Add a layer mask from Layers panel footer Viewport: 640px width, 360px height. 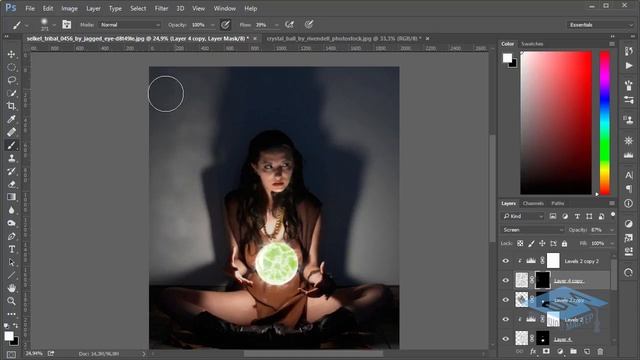[x=546, y=351]
